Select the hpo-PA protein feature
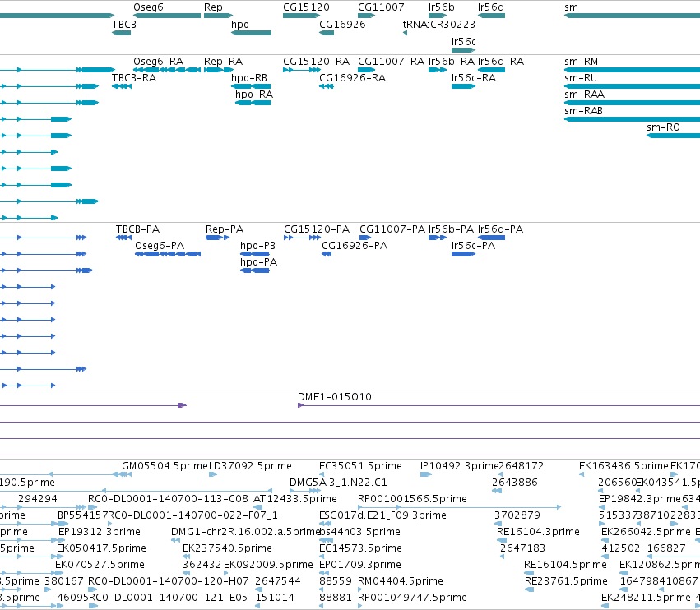 click(255, 270)
